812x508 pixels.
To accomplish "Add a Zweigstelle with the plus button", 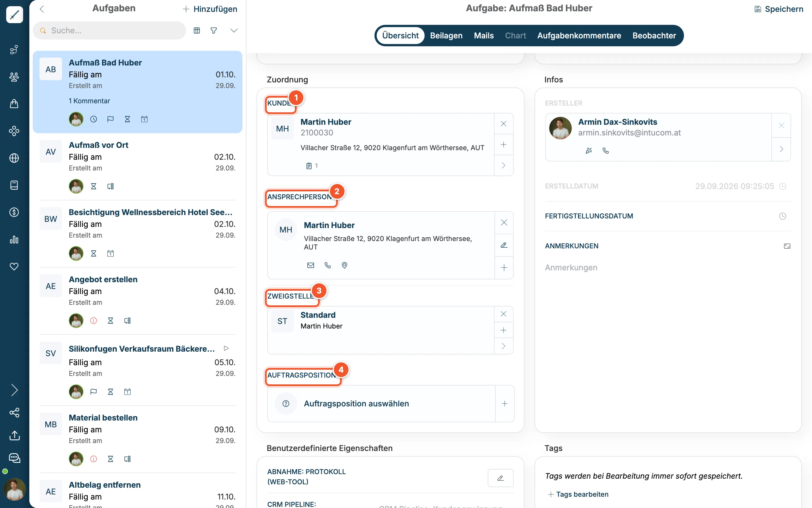I will click(x=503, y=330).
